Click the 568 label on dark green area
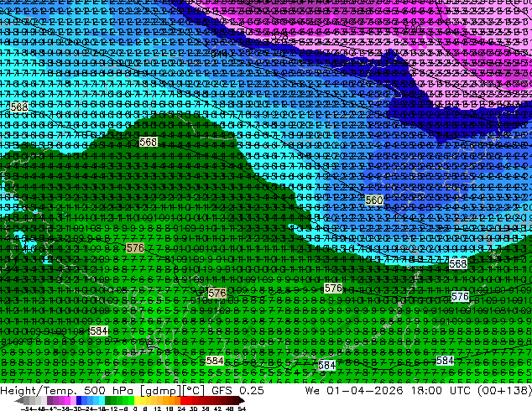This screenshot has height=411, width=532. [149, 142]
